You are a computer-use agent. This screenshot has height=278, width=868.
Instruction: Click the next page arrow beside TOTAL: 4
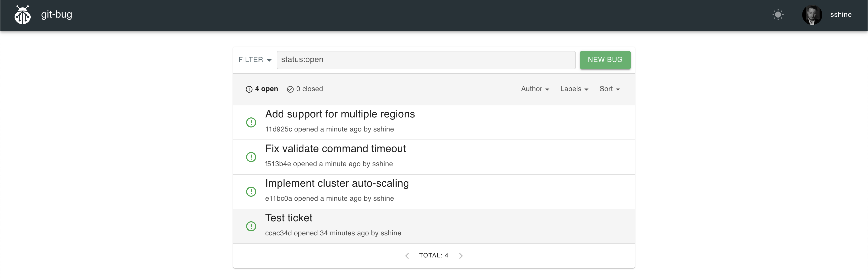(x=461, y=255)
